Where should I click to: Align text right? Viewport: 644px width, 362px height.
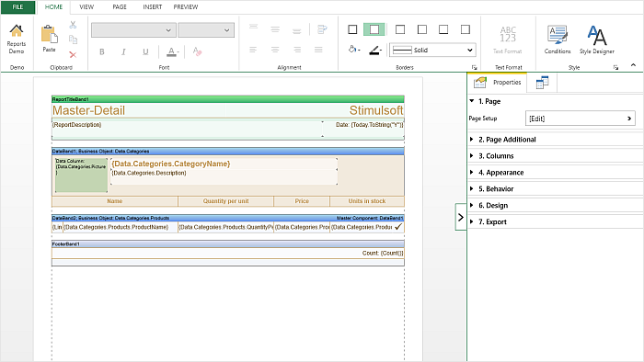(x=297, y=50)
